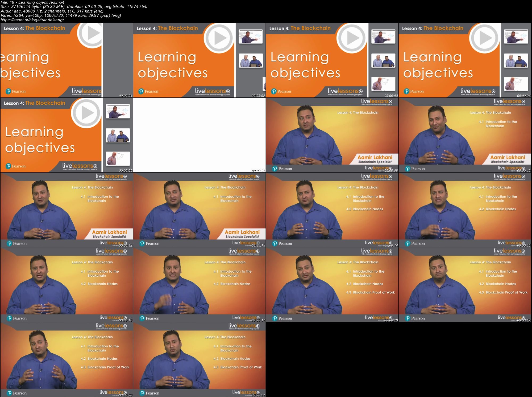Select the top presenter thumbnail in the 00:00:04 frame
This screenshot has width=532, height=397.
516,37
